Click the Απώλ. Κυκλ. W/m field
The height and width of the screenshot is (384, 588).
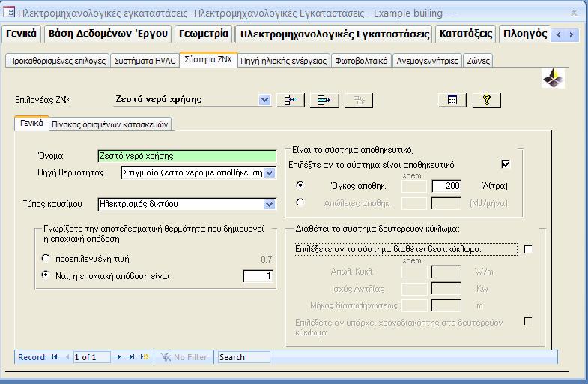click(x=446, y=271)
